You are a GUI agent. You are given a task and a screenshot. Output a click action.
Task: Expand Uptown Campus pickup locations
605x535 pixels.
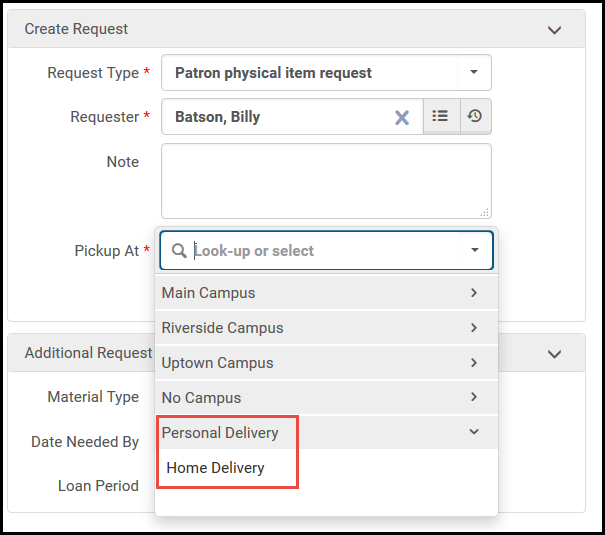(326, 363)
